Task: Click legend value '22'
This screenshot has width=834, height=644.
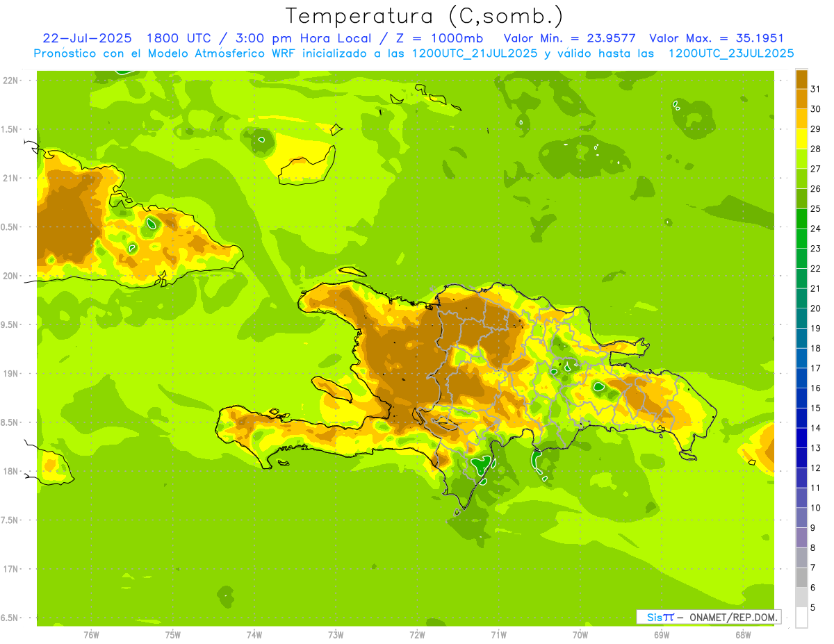Action: coord(816,269)
